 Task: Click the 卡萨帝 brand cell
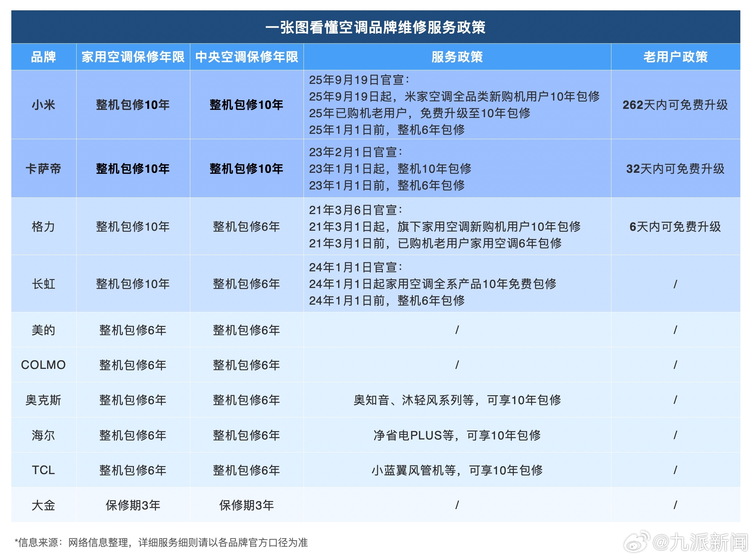pos(43,168)
